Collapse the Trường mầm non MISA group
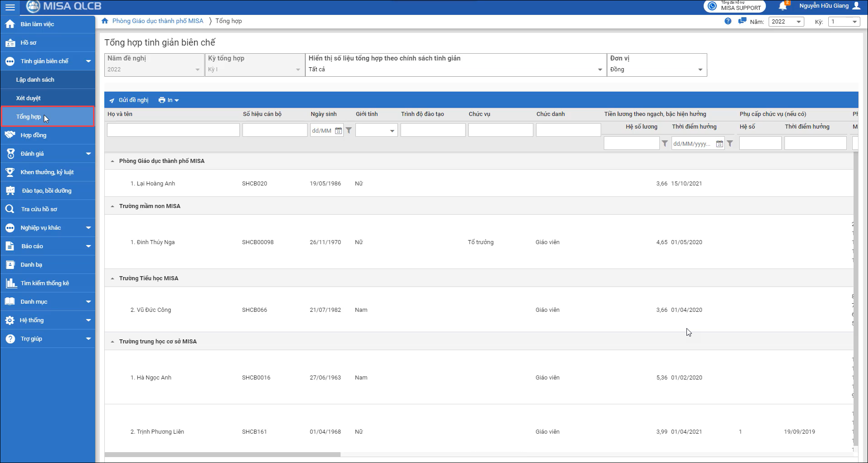 [x=112, y=206]
